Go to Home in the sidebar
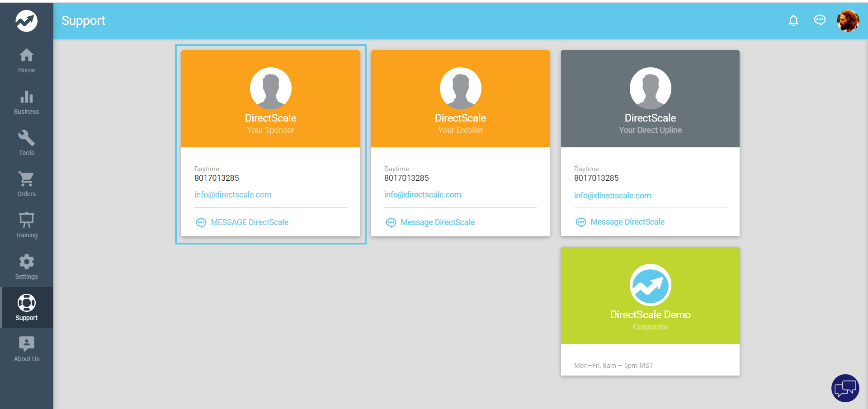 (26, 61)
